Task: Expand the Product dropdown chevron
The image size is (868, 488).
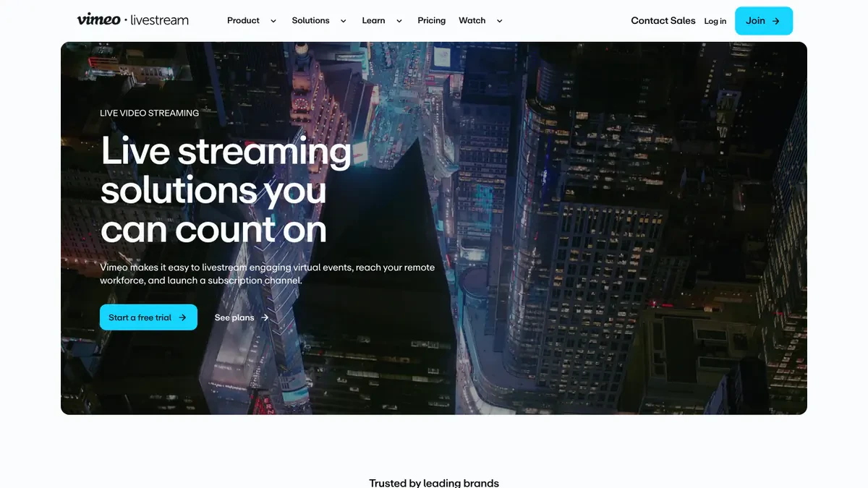Action: click(x=273, y=21)
